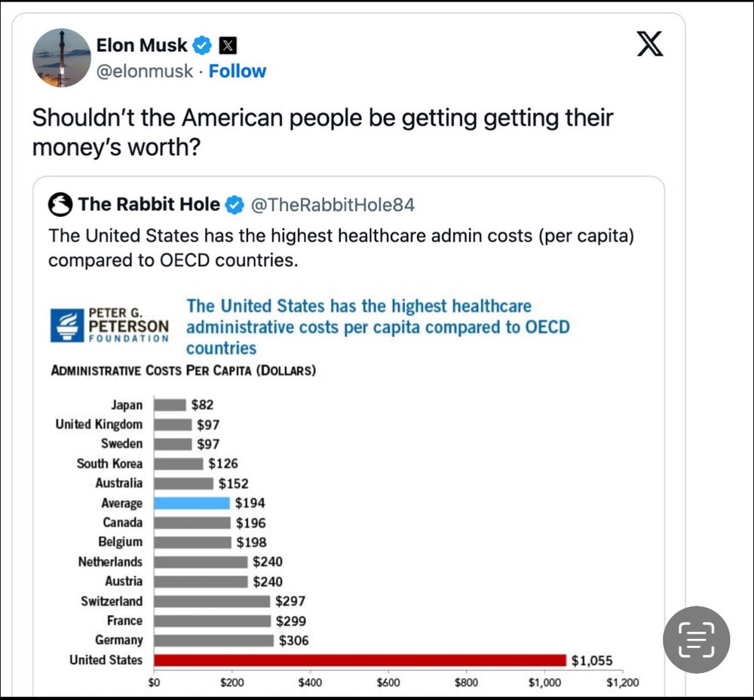754x700 pixels.
Task: Click the light blue Average bar
Action: pos(192,503)
